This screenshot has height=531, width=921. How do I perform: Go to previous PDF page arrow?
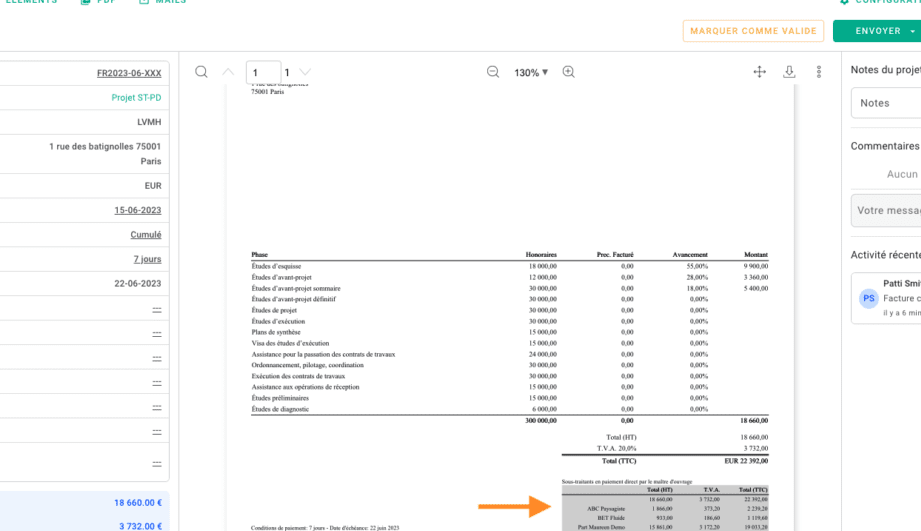228,72
